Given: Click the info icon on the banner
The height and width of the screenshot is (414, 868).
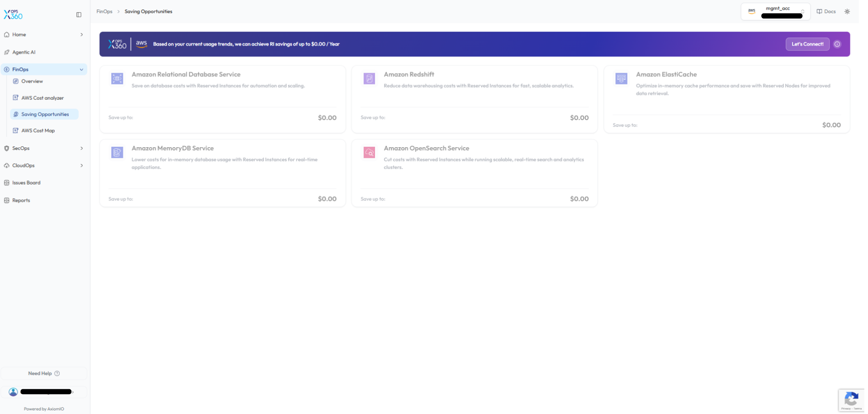Looking at the screenshot, I should pos(837,44).
